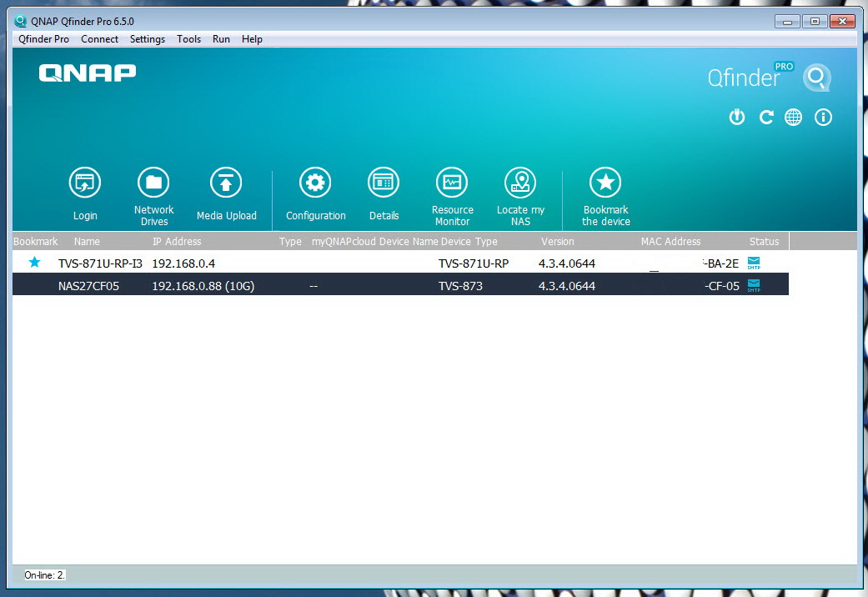The image size is (868, 597).
Task: Click the Locate my NAS icon
Action: [520, 183]
